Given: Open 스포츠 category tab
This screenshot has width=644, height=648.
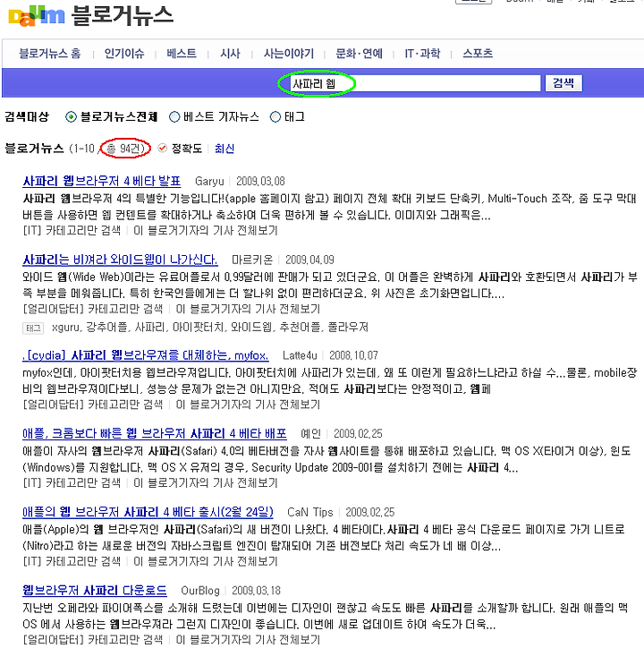Looking at the screenshot, I should [x=478, y=54].
